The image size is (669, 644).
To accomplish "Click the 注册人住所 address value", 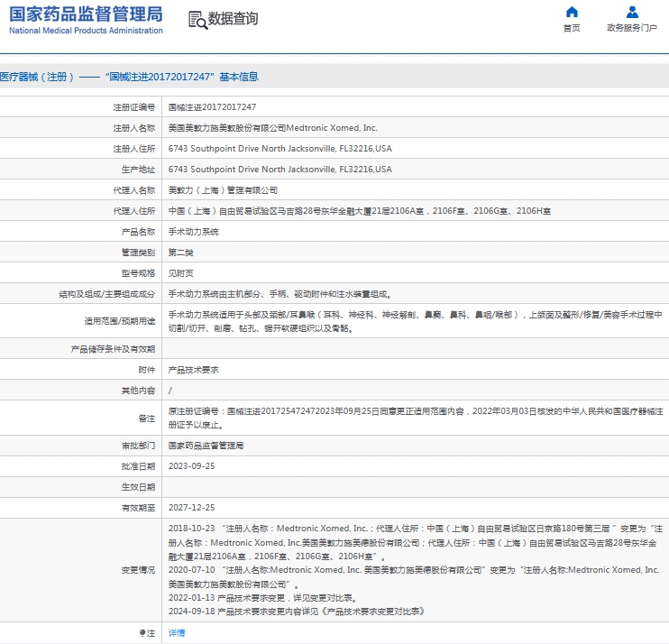I will click(x=280, y=149).
